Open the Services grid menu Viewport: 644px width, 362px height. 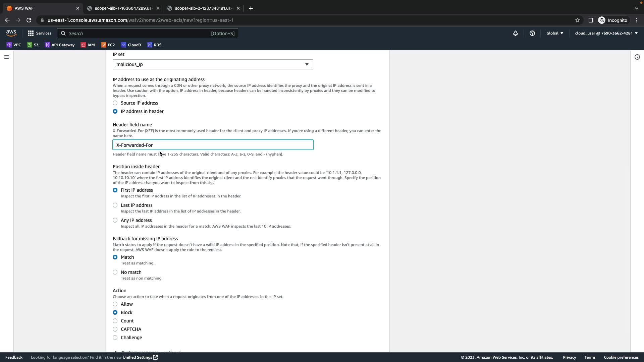point(40,33)
